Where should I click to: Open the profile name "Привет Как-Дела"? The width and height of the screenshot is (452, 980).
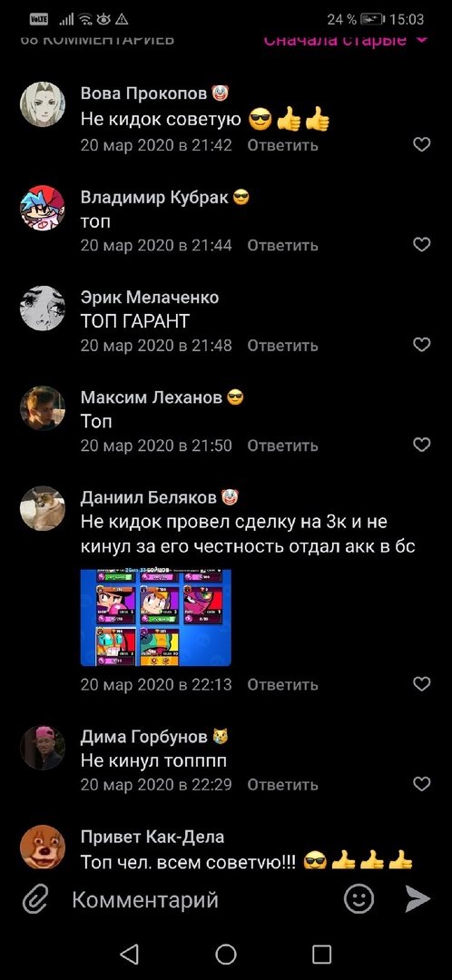[x=152, y=837]
